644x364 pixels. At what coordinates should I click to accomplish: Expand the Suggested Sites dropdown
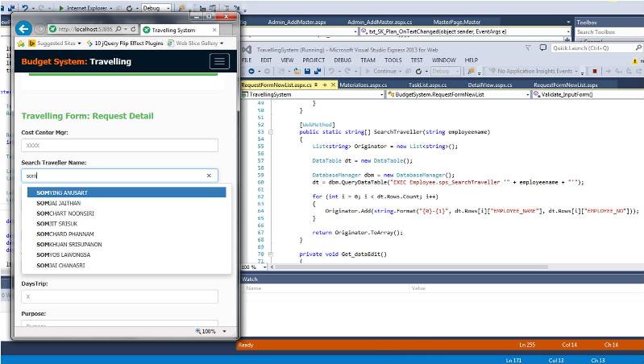click(x=80, y=43)
